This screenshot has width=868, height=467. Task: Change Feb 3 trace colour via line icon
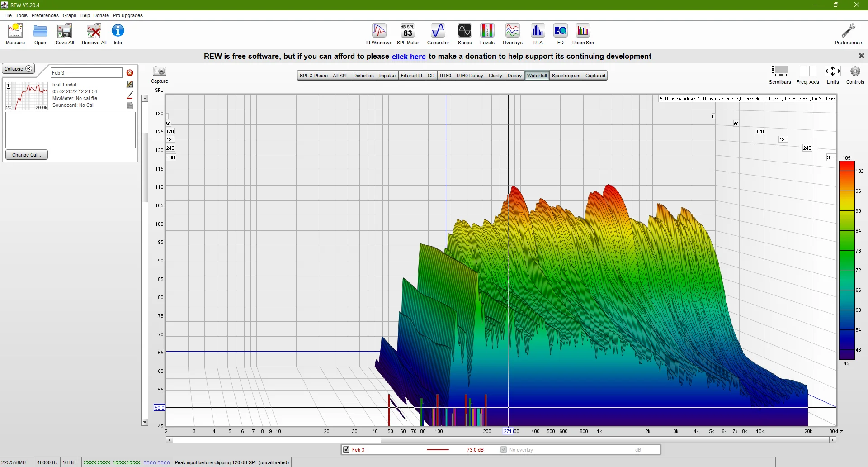pyautogui.click(x=130, y=95)
